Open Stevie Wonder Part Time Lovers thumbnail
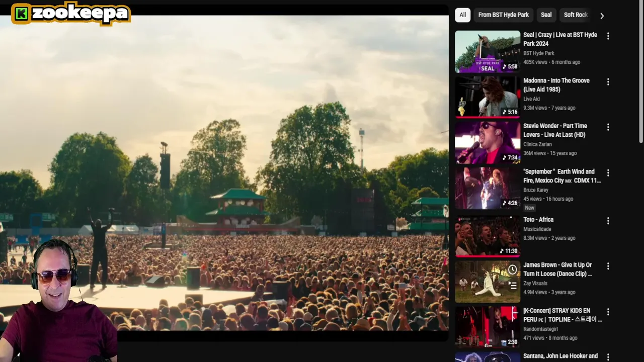This screenshot has width=644, height=362. coord(488,143)
